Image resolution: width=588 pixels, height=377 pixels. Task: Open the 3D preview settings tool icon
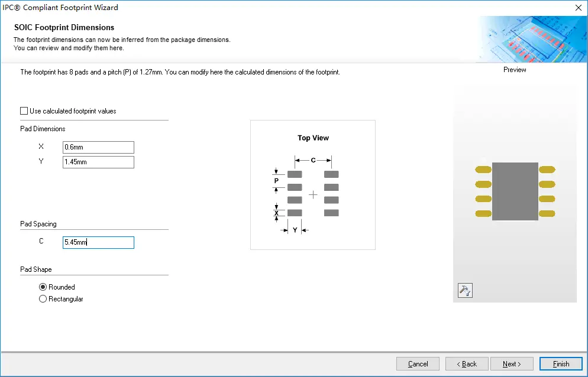tap(465, 290)
